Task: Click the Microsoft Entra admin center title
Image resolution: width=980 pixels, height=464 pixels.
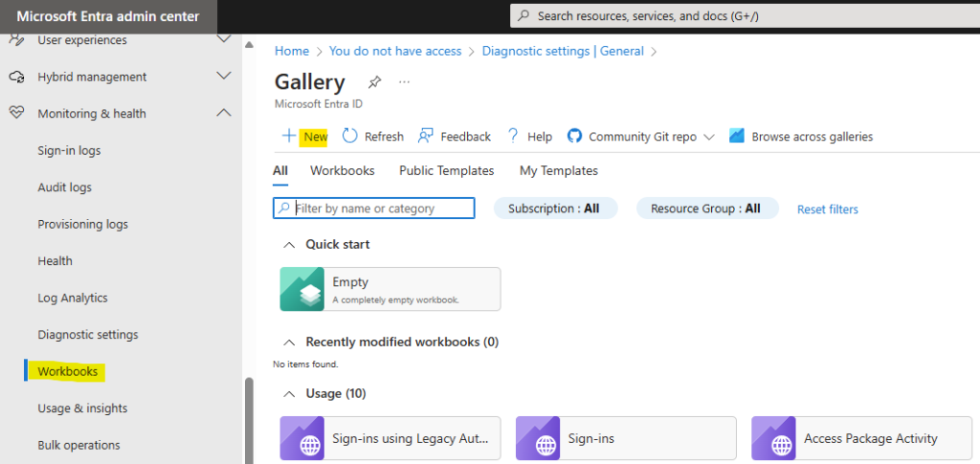Action: (x=108, y=16)
